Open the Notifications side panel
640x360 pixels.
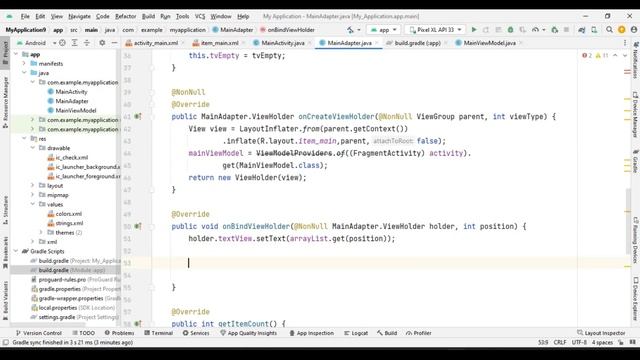click(636, 60)
